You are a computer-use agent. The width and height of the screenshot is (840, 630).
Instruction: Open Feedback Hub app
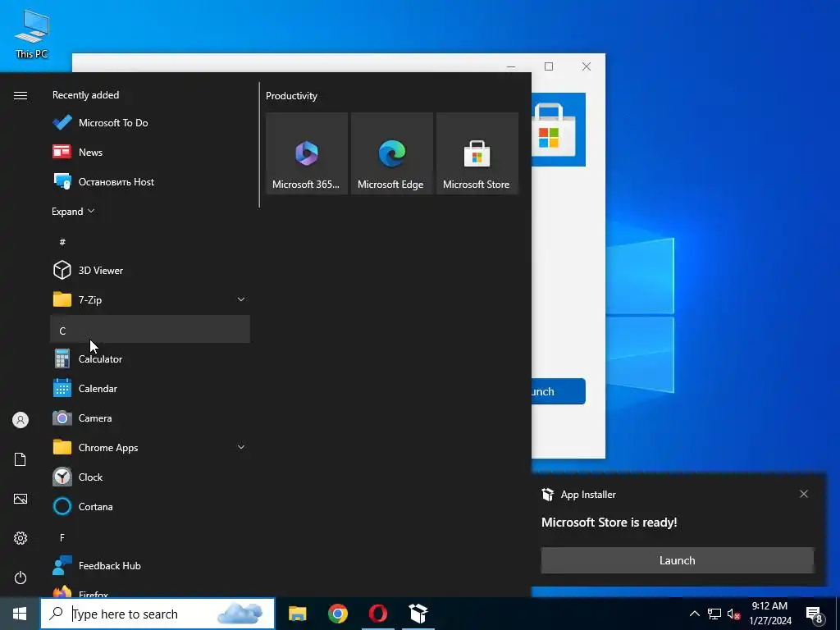(x=150, y=566)
